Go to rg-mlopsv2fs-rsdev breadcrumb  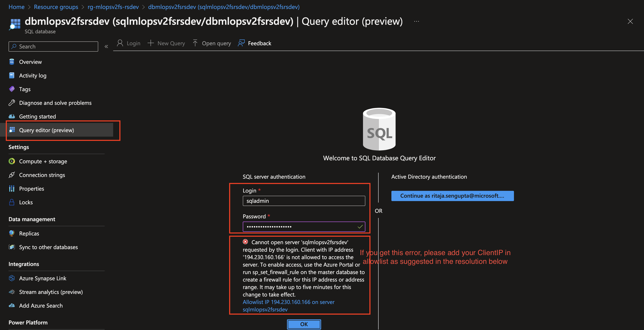[x=113, y=7]
